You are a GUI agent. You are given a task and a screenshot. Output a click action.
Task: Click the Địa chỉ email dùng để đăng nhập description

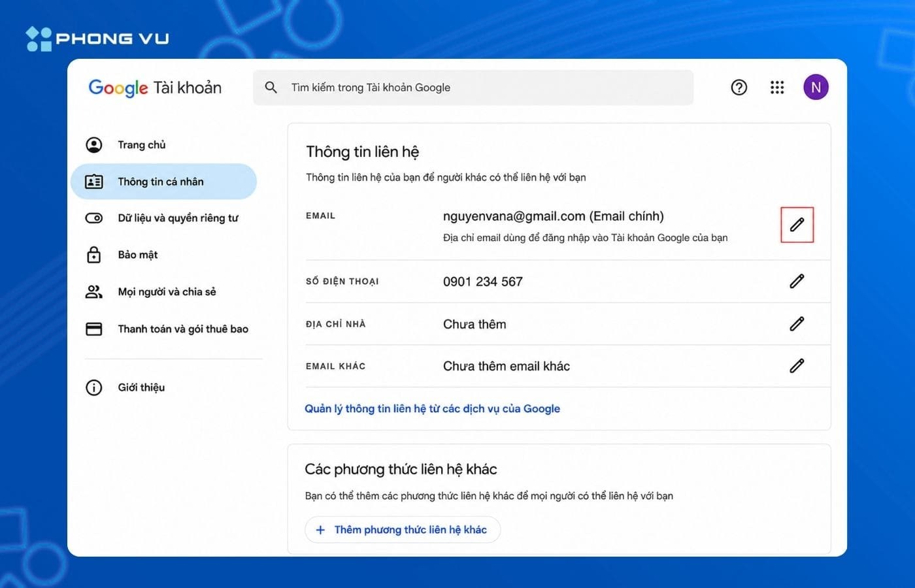click(x=585, y=238)
